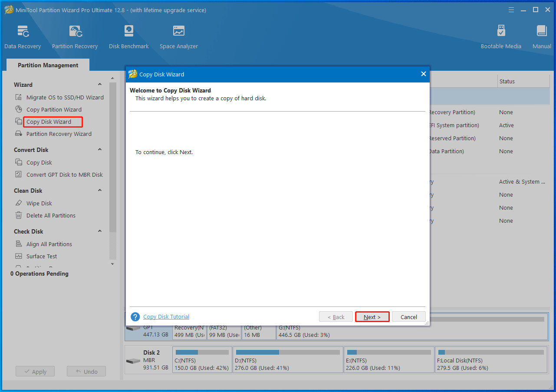Click the MiniTool app logo in title bar
556x392 pixels.
click(9, 10)
